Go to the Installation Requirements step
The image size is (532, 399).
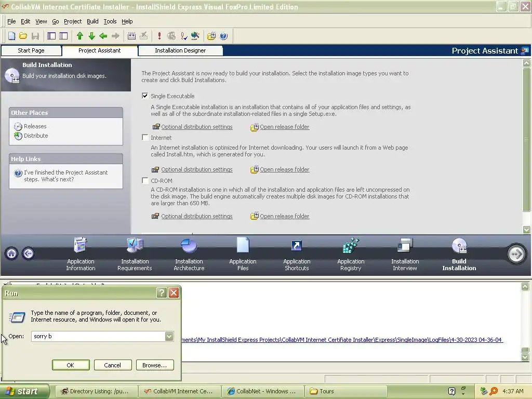point(135,254)
